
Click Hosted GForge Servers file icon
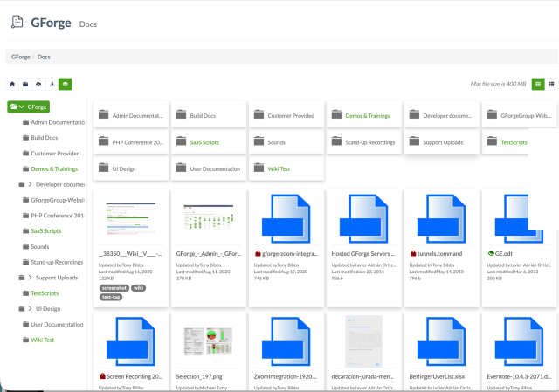364,219
